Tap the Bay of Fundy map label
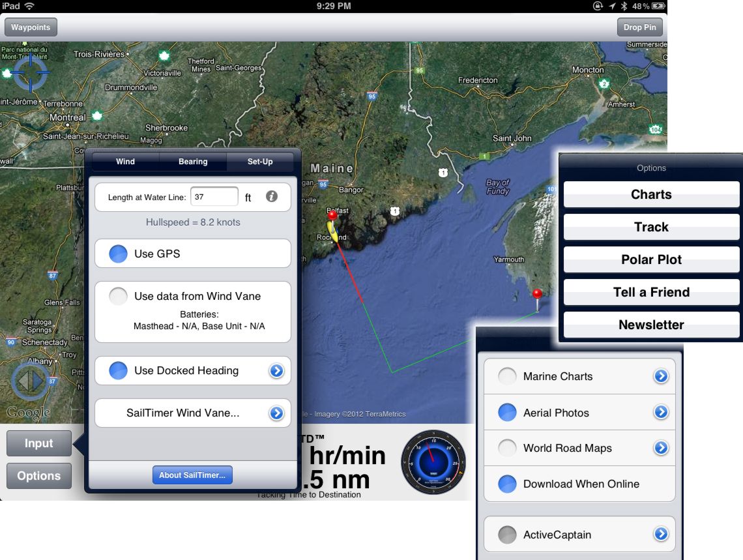 pyautogui.click(x=497, y=186)
